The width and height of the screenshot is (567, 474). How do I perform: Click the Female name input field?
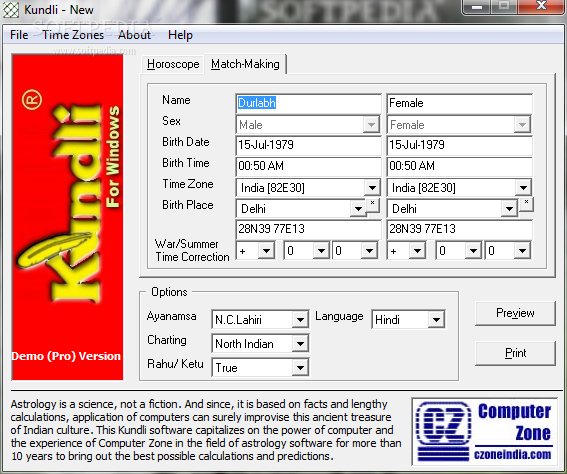(x=459, y=103)
